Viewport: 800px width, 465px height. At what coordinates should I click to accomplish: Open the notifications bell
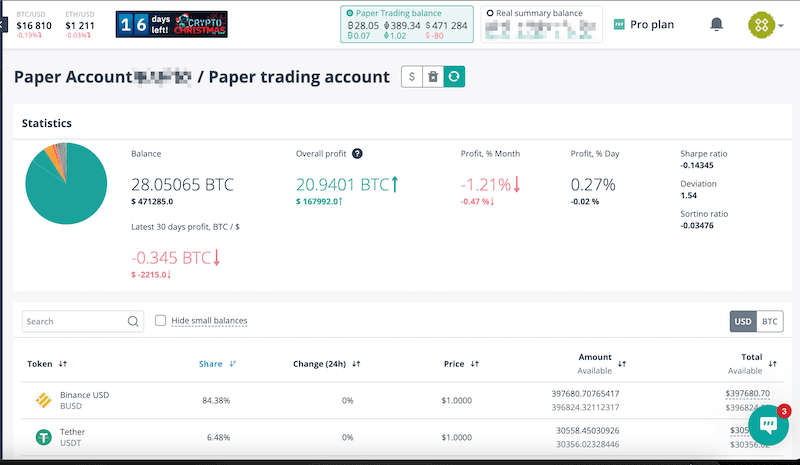click(716, 24)
